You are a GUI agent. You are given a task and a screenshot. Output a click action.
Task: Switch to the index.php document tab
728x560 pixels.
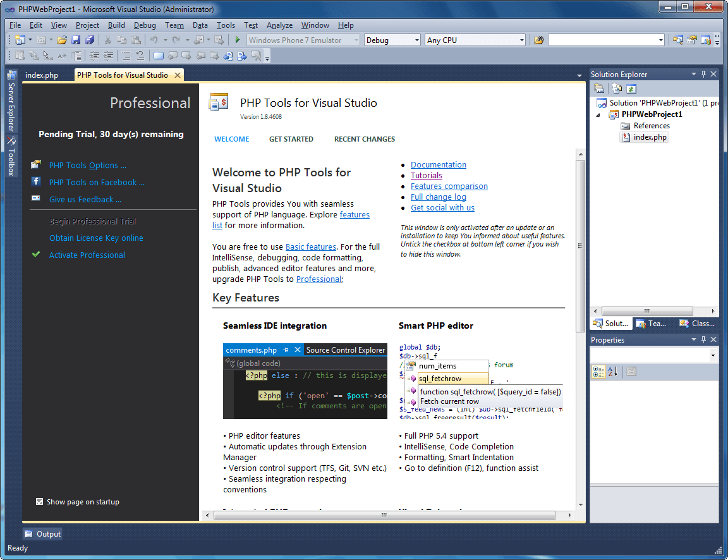(x=42, y=75)
